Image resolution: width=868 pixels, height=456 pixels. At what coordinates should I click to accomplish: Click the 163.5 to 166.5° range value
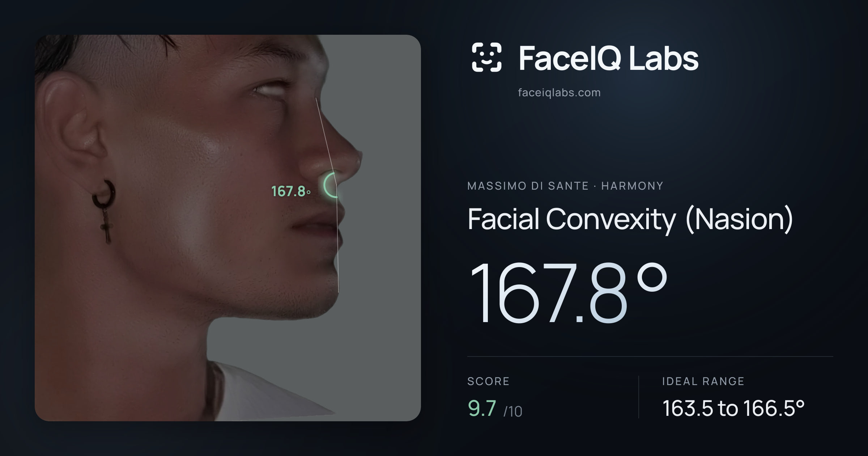click(733, 408)
